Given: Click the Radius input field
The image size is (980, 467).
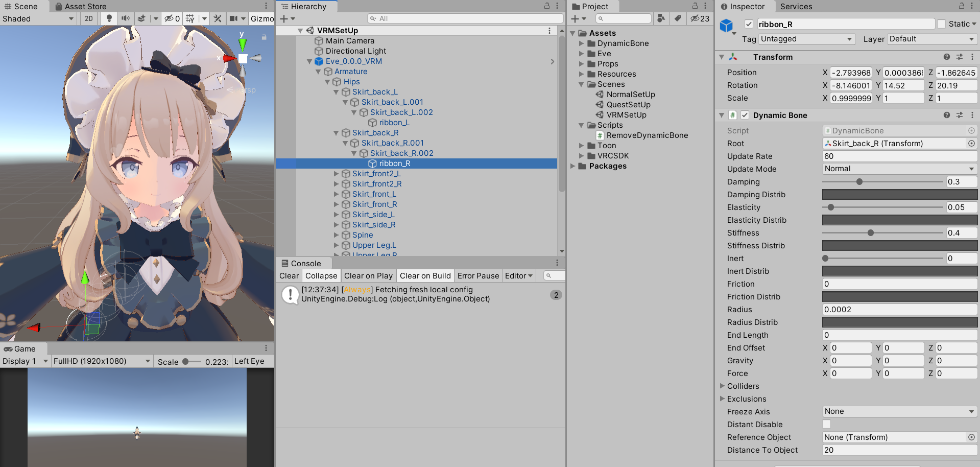Looking at the screenshot, I should click(x=899, y=310).
